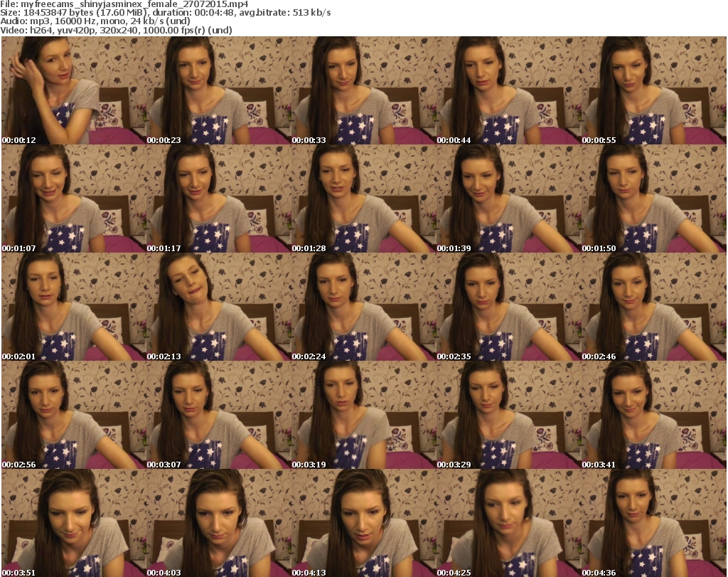
Task: View the thumbnail frame stamped 00:03:51
Action: coord(74,523)
